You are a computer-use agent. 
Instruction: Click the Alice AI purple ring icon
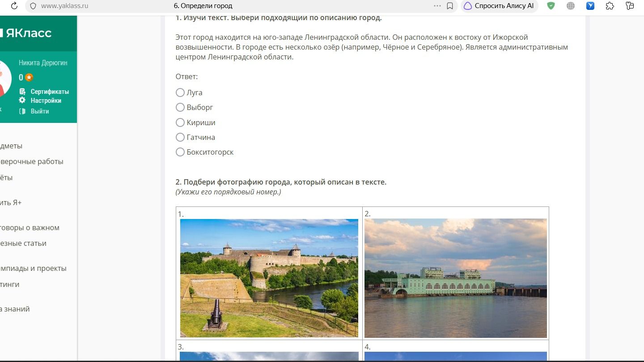[x=468, y=6]
